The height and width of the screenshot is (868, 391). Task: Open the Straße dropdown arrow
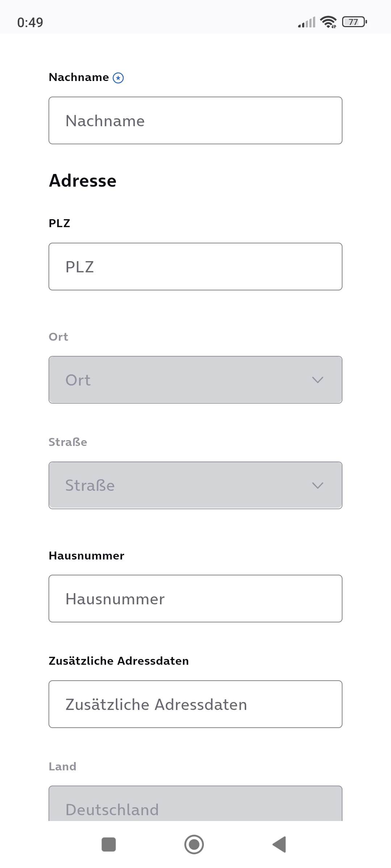tap(318, 485)
